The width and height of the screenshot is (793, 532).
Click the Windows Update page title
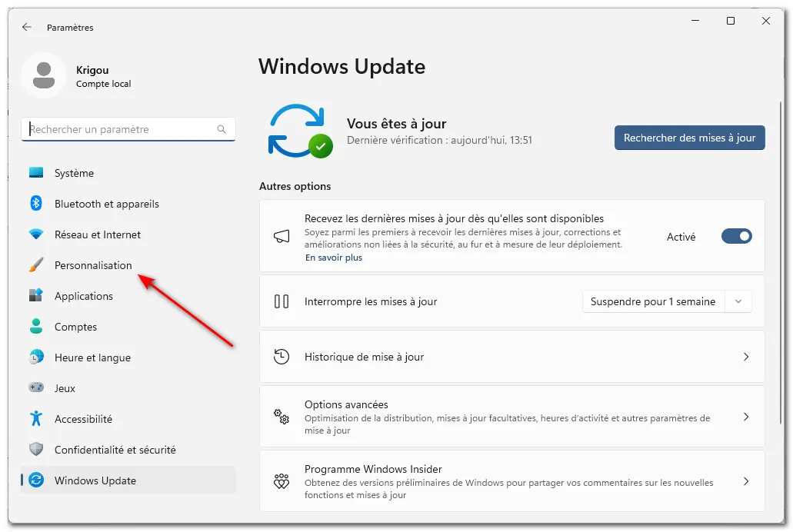(342, 67)
